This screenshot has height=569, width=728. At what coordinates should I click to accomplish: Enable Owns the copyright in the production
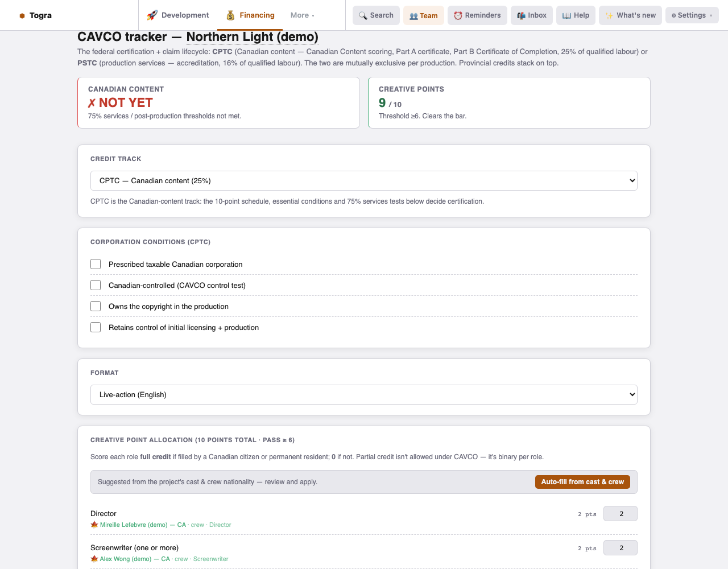point(96,306)
